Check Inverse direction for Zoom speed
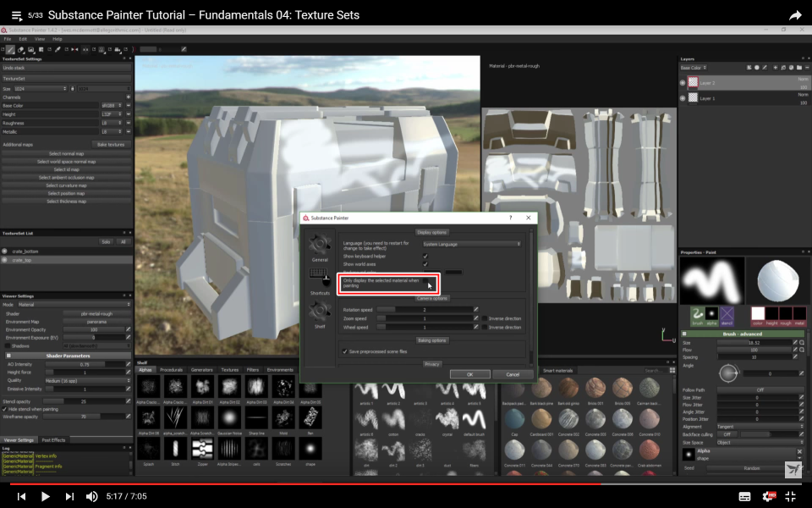 [x=485, y=319]
